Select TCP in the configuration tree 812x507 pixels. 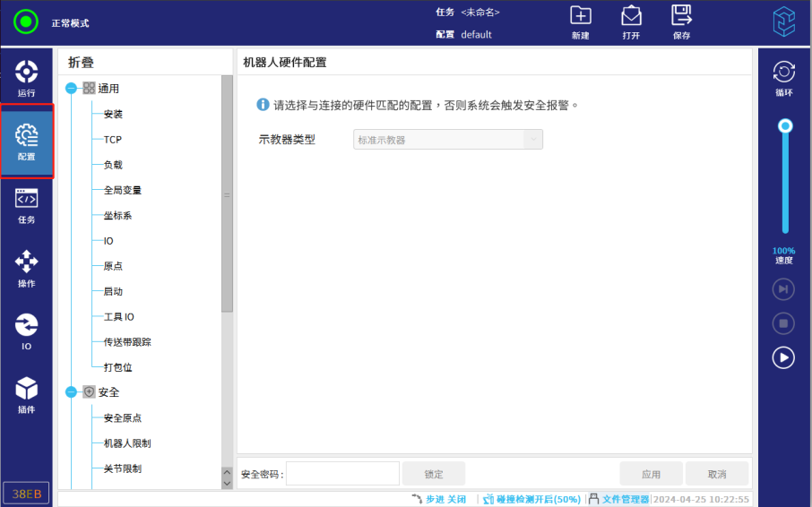pos(112,140)
